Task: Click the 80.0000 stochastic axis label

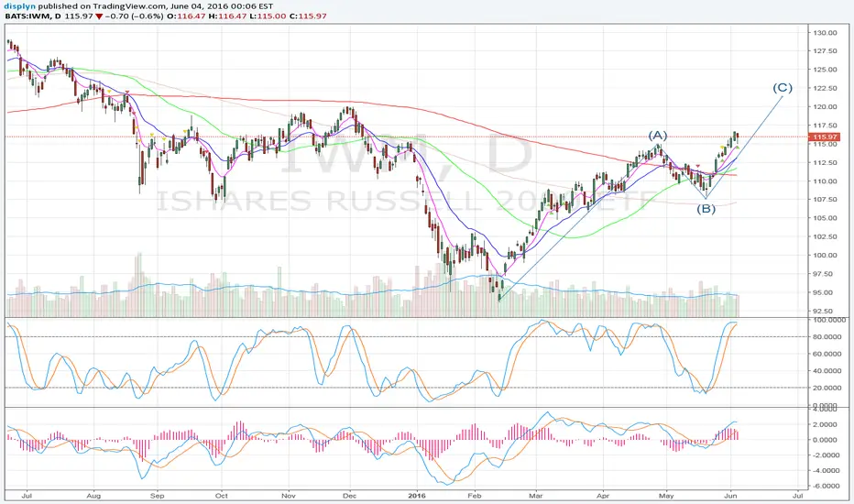Action: [827, 337]
